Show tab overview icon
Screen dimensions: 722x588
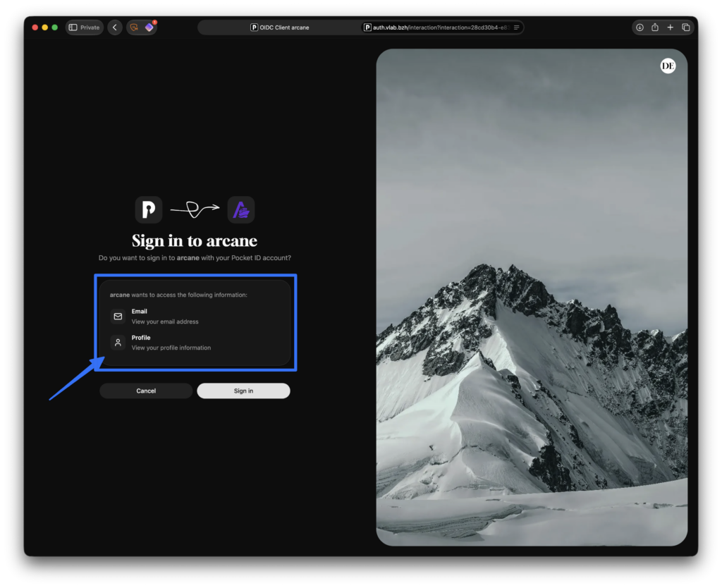[685, 27]
